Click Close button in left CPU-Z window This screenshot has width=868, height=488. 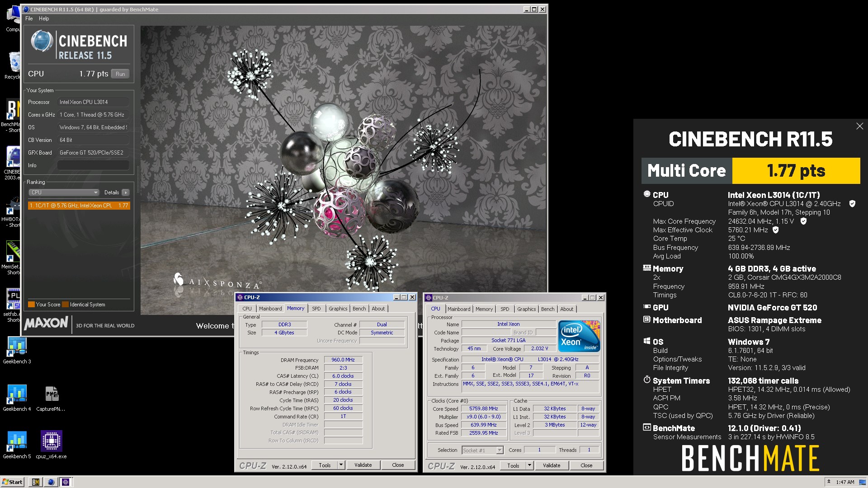click(x=398, y=465)
